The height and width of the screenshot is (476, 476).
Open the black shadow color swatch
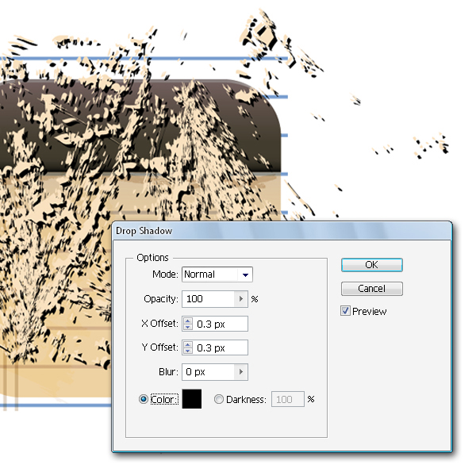[x=191, y=399]
